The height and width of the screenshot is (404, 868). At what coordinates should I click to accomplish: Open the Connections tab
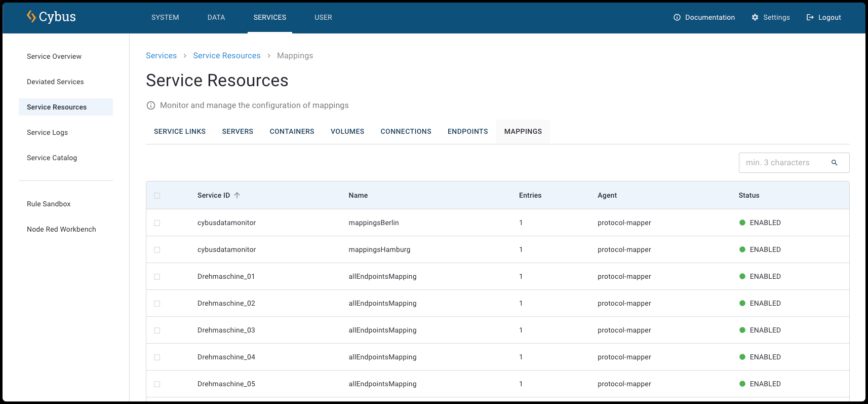coord(406,131)
